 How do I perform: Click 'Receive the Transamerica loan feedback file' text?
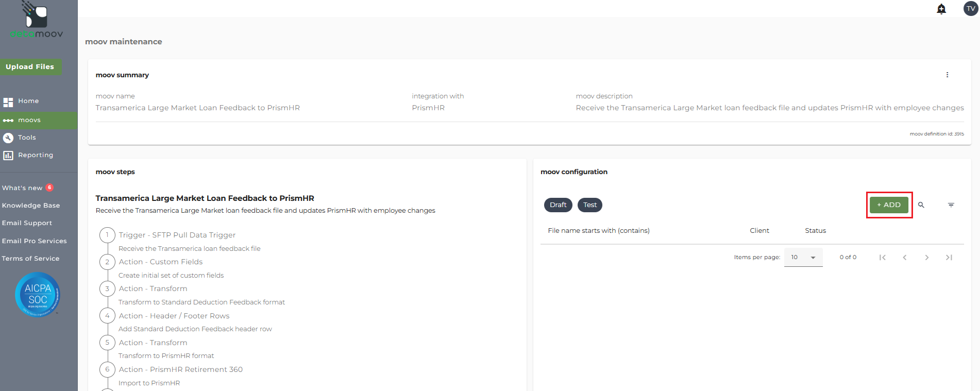click(x=190, y=249)
